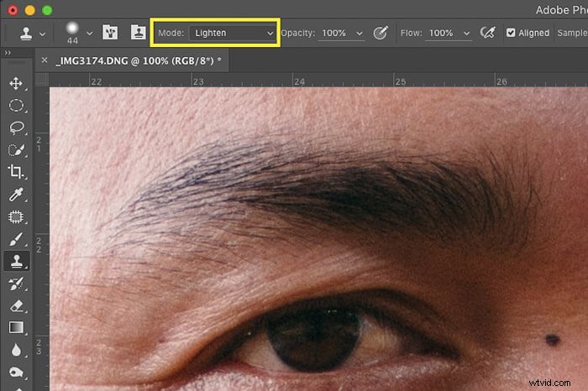
Task: Close the _IMG3174.DNG document tab
Action: 45,60
